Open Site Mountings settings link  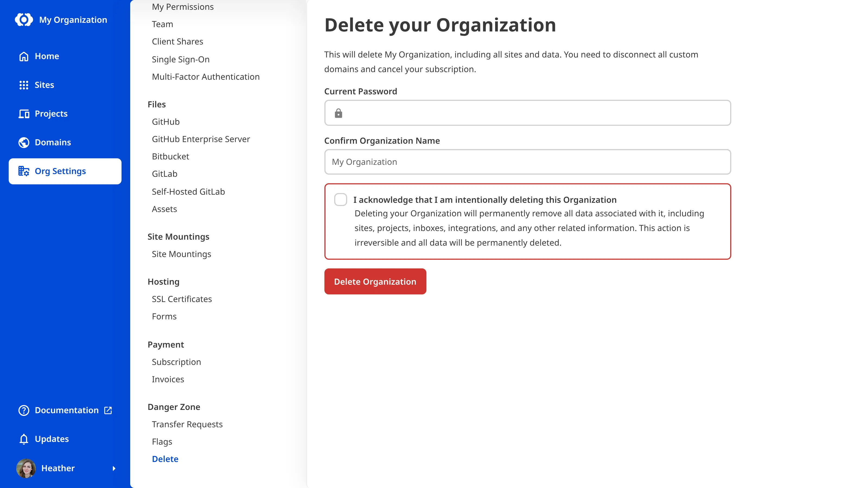coord(182,254)
